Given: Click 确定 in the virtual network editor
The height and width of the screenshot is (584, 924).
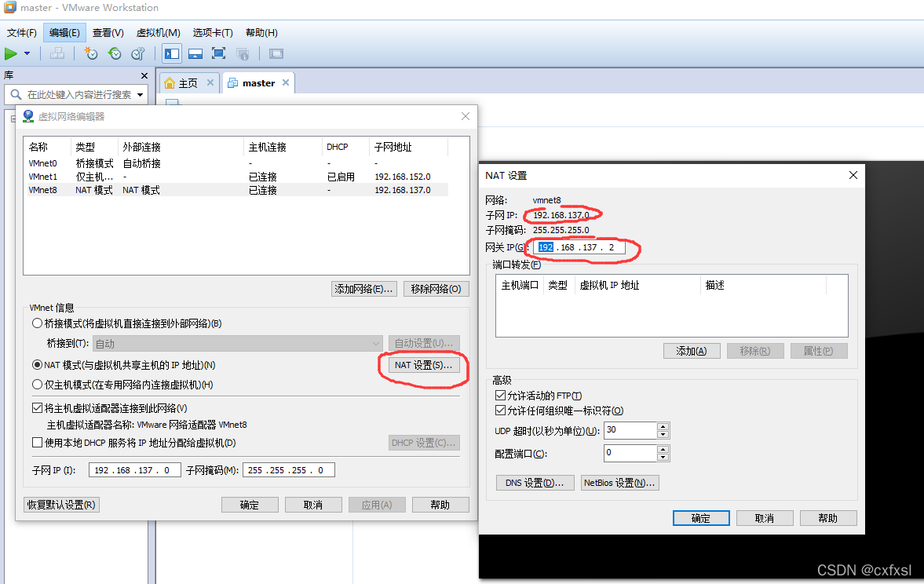Looking at the screenshot, I should 250,505.
